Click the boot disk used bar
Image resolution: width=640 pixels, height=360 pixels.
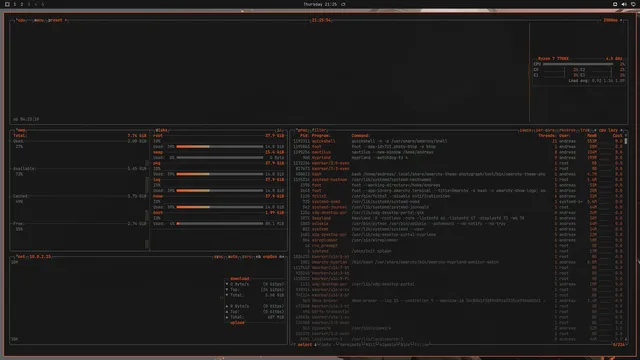pyautogui.click(x=220, y=224)
